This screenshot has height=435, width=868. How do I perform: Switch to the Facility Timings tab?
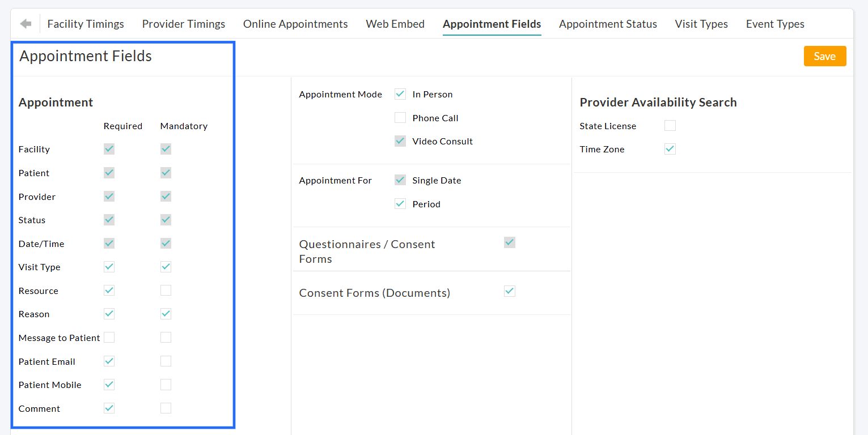pyautogui.click(x=86, y=24)
